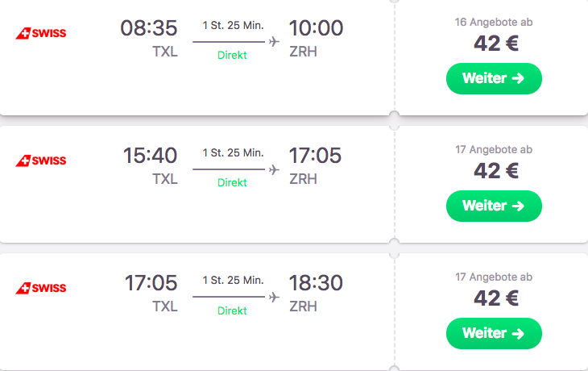Click Weiter for the 15:40 flight
The image size is (588, 371).
(x=494, y=206)
